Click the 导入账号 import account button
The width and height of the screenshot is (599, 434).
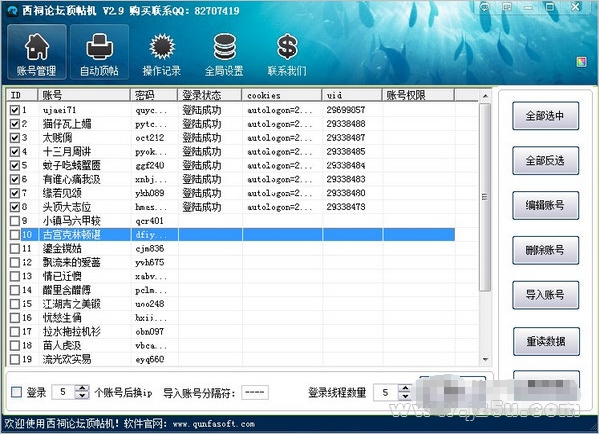(545, 295)
